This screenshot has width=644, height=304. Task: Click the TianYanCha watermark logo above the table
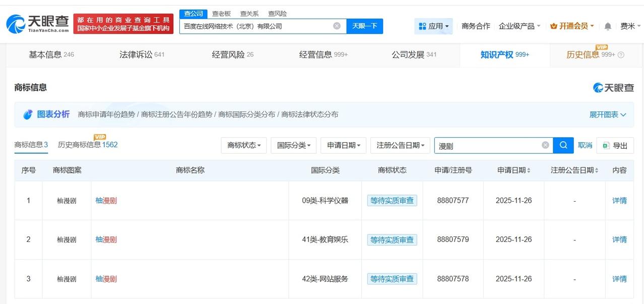point(613,87)
